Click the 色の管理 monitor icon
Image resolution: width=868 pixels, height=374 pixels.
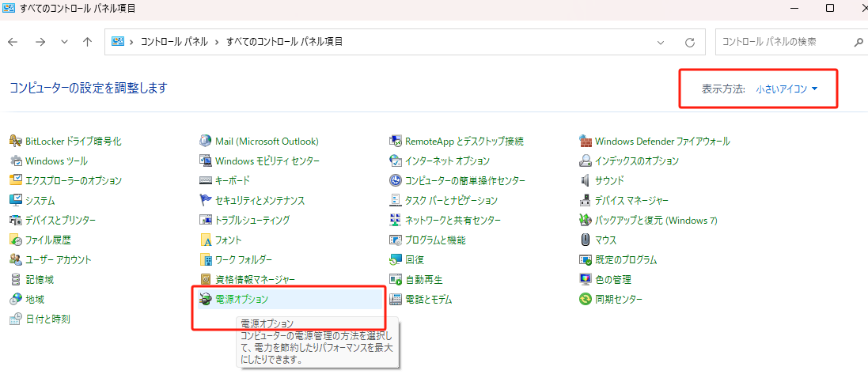click(585, 279)
